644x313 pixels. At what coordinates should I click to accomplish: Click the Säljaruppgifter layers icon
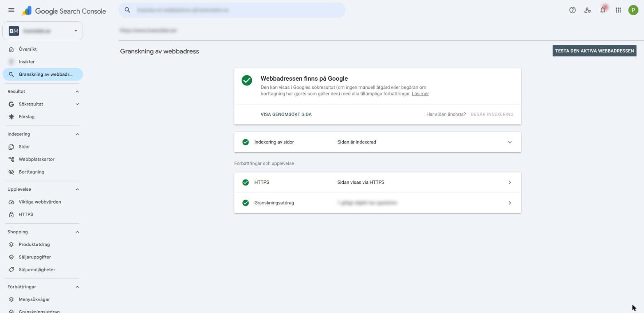[x=11, y=257]
